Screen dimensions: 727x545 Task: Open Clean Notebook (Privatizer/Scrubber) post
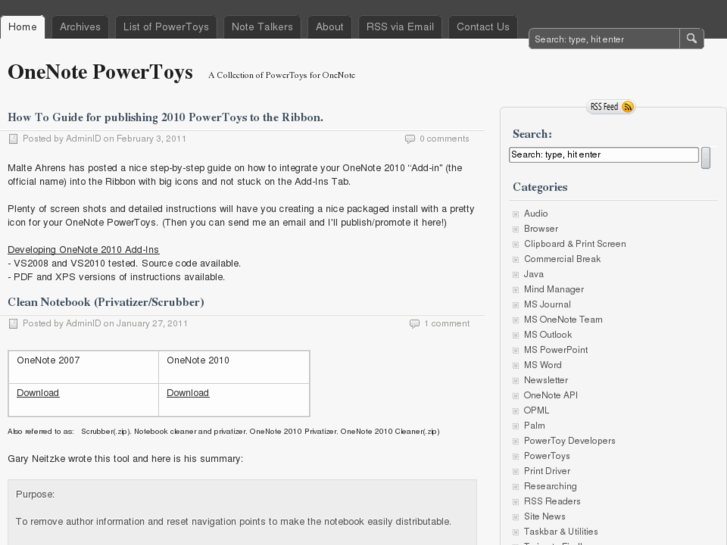coord(106,302)
